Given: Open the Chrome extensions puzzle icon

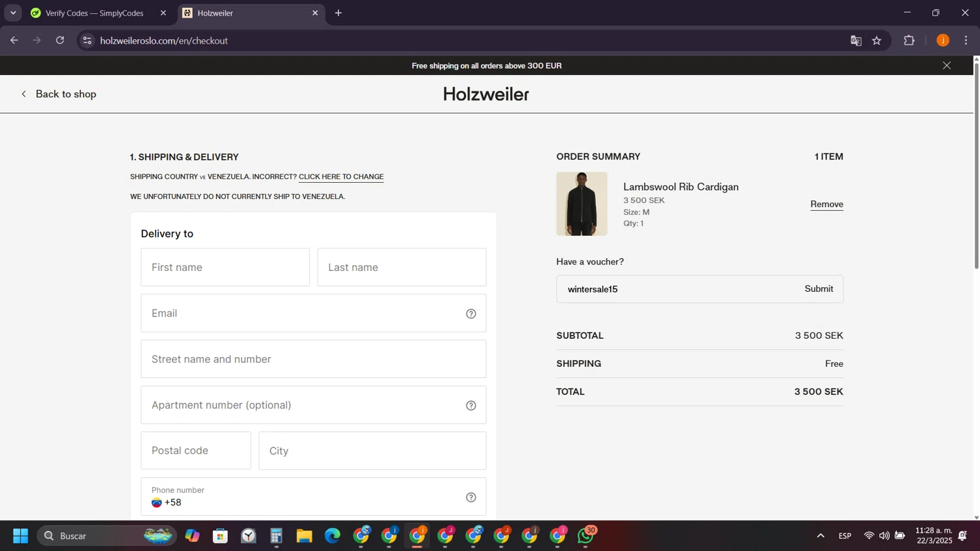Looking at the screenshot, I should [909, 40].
